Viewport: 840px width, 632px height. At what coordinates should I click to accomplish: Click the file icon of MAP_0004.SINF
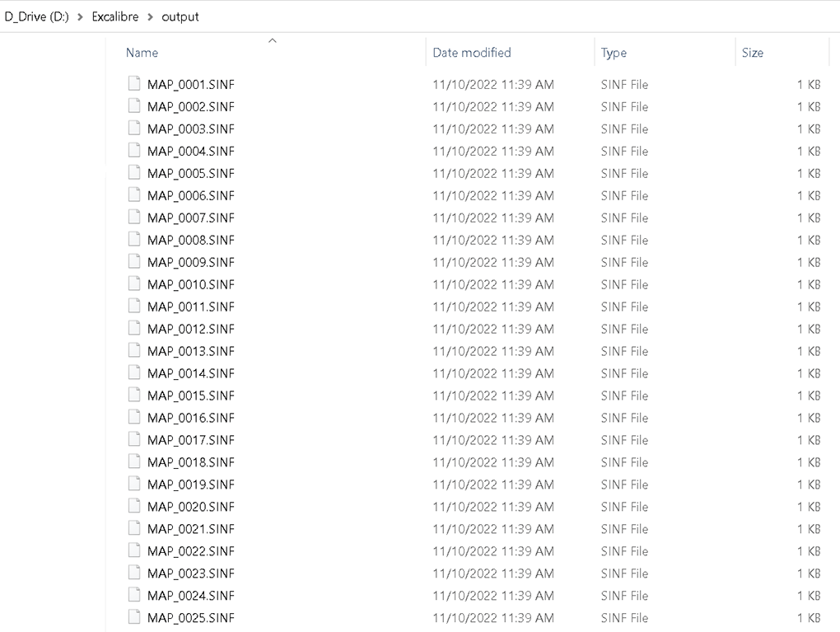pyautogui.click(x=134, y=150)
